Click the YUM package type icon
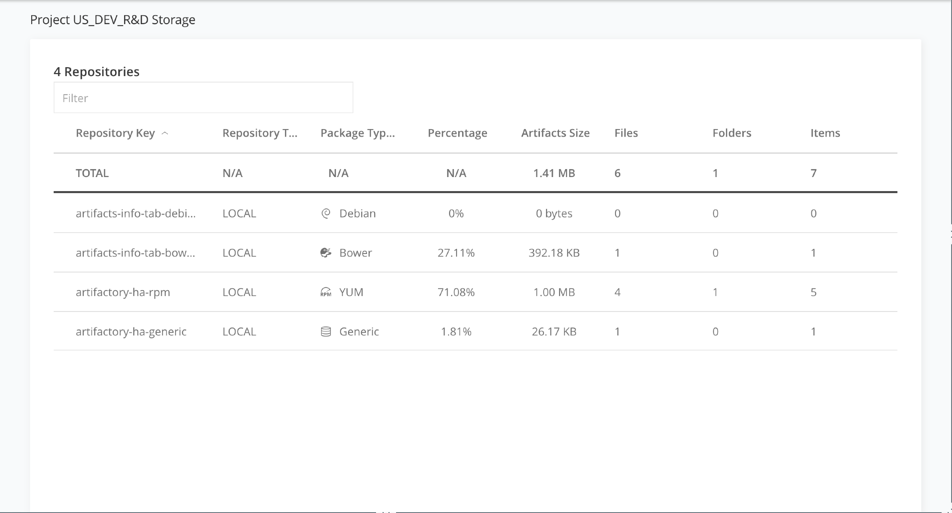The image size is (952, 513). pos(326,292)
